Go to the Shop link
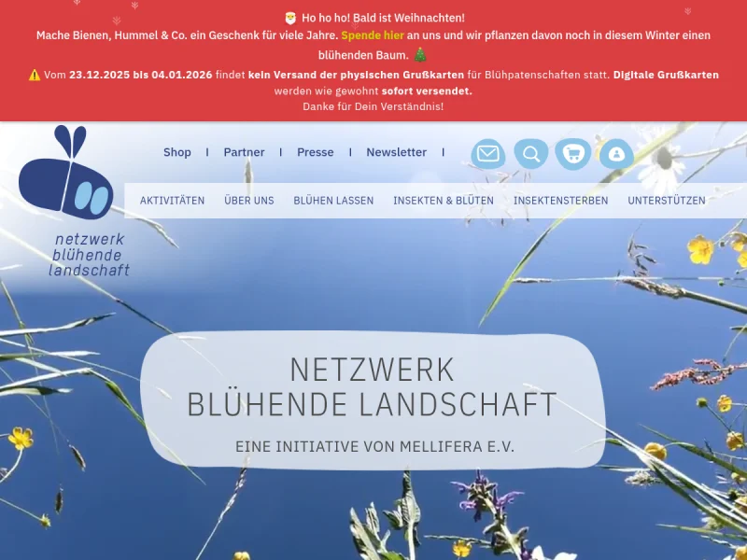Image resolution: width=747 pixels, height=560 pixels. 177,152
